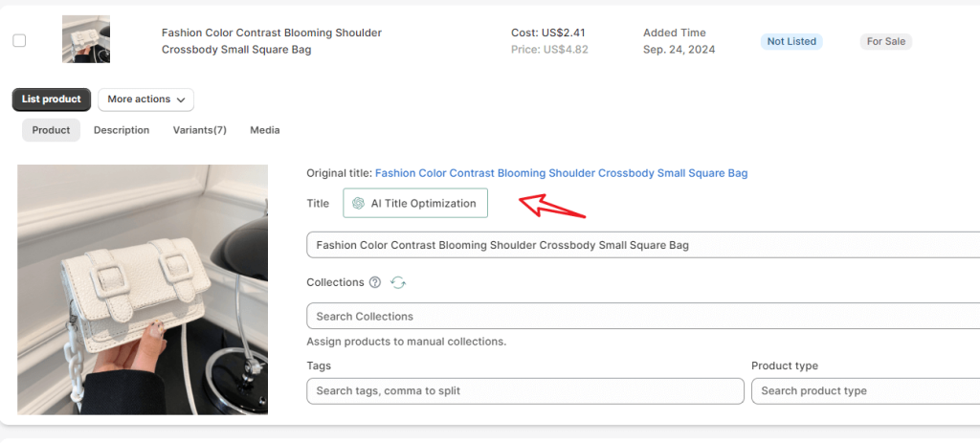Refresh collections with the sync icon
The image size is (980, 443).
(x=398, y=282)
